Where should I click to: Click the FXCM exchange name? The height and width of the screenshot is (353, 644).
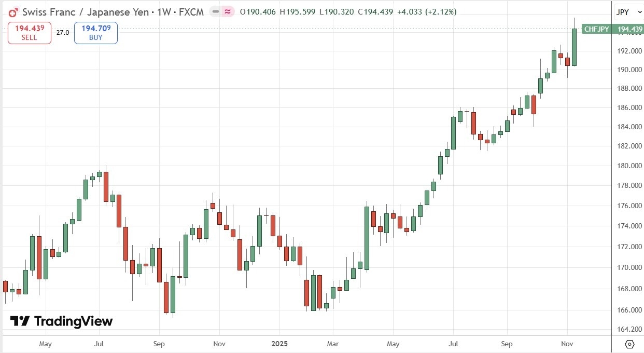[193, 11]
